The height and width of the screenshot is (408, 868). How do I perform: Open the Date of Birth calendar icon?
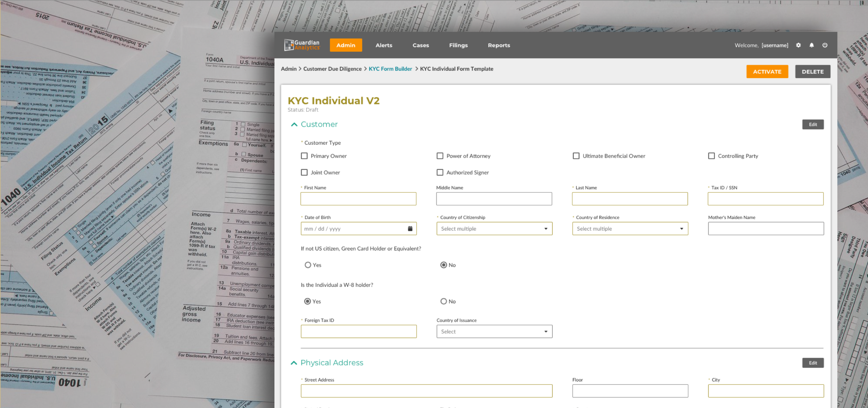pyautogui.click(x=410, y=229)
